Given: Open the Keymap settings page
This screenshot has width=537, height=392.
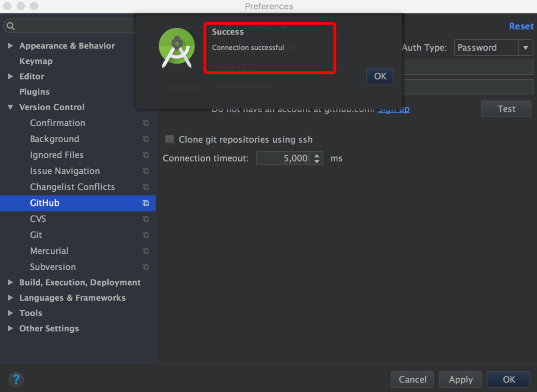Looking at the screenshot, I should click(36, 61).
